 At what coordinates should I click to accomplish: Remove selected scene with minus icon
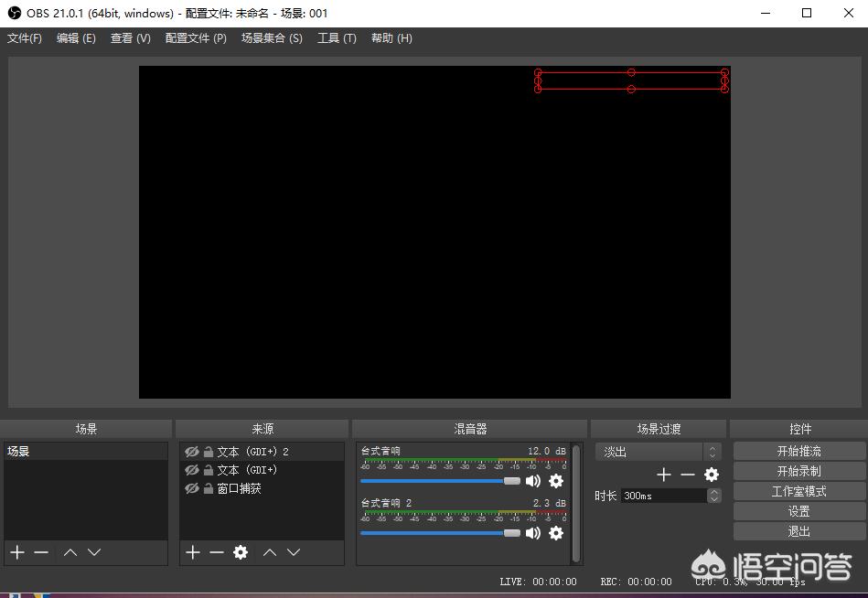tap(41, 552)
